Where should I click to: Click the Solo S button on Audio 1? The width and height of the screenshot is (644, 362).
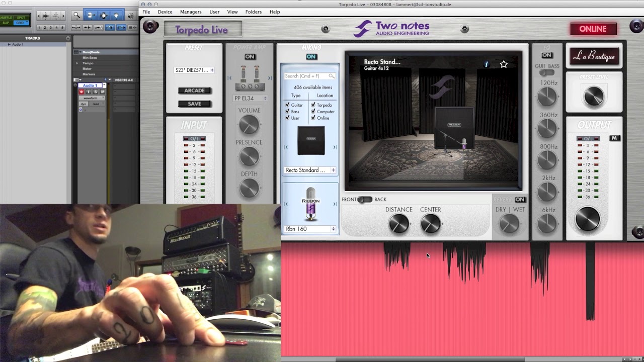[96, 92]
